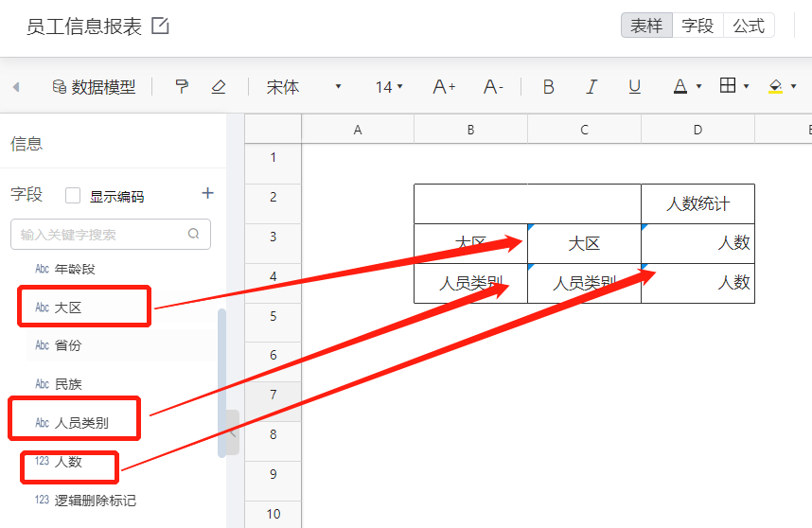Open the 数据模型 data model button
The image size is (812, 528).
point(94,86)
